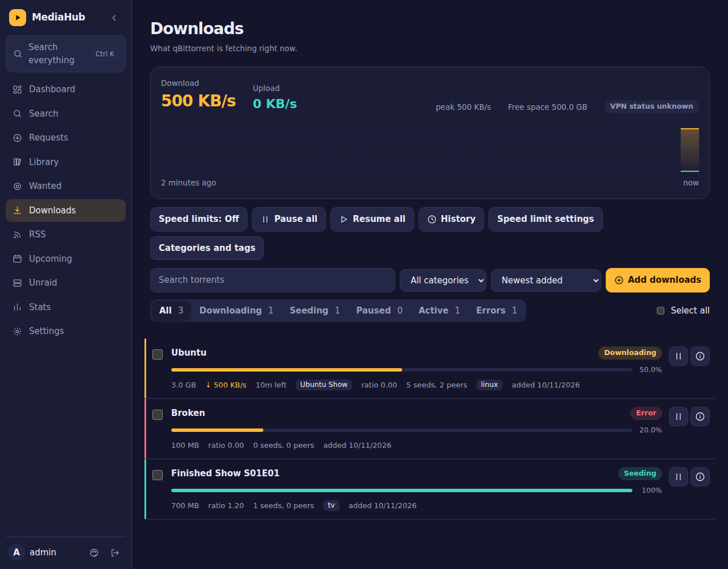The width and height of the screenshot is (728, 569).
Task: Click the Broken torrent progress bar
Action: click(x=402, y=430)
